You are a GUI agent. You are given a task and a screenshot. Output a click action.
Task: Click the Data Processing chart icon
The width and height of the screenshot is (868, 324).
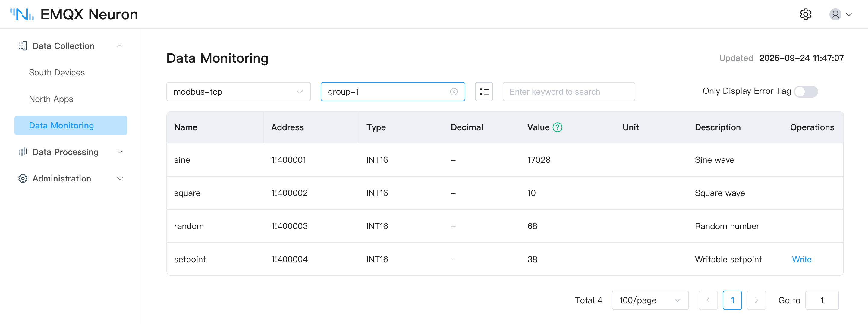(x=23, y=152)
